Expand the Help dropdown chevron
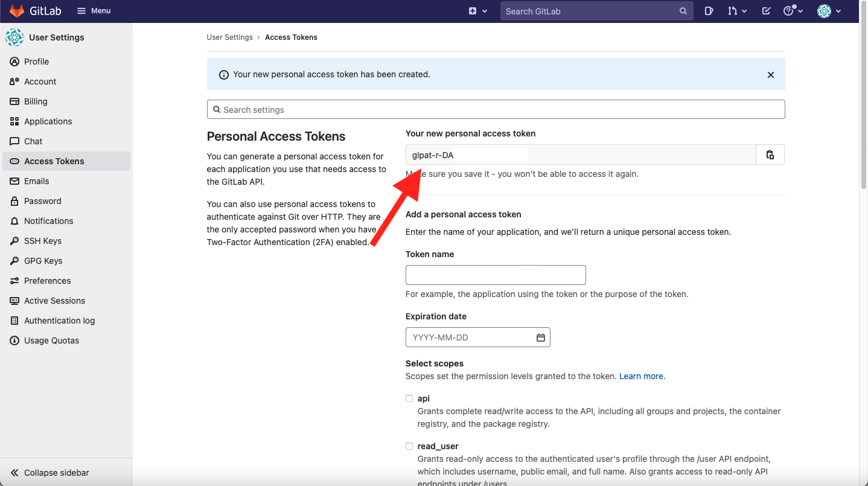Viewport: 868px width, 486px height. [800, 11]
